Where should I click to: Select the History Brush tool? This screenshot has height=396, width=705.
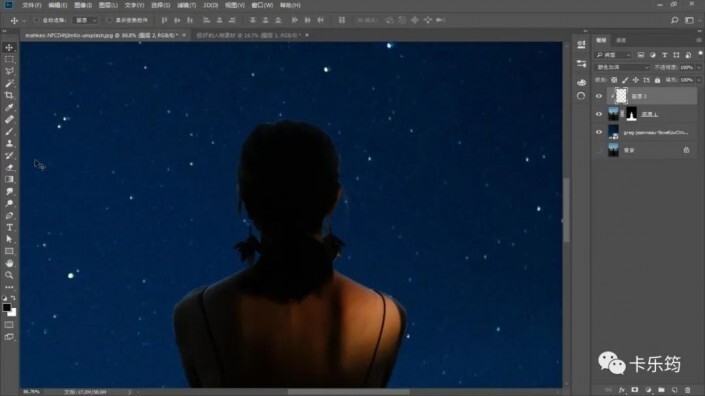tap(9, 156)
